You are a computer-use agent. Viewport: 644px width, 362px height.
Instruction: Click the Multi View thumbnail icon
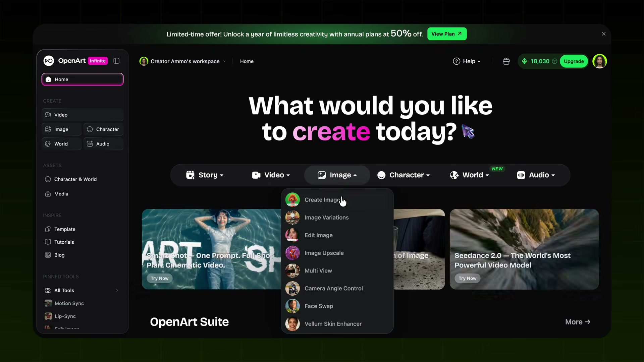click(292, 271)
